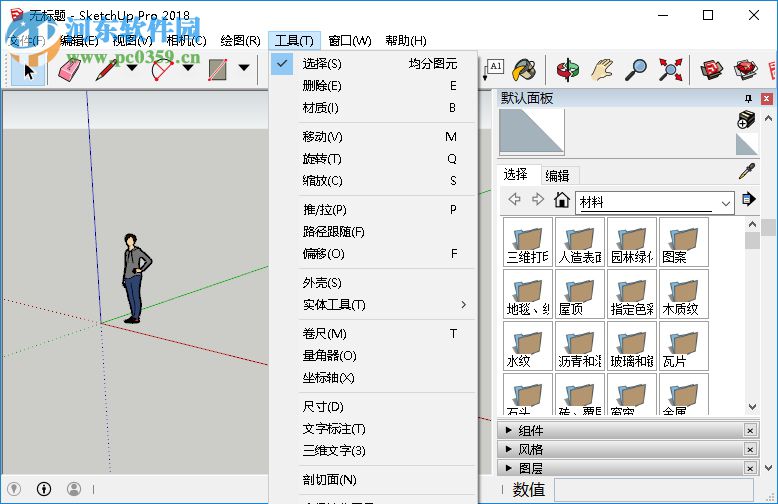Go to materials home (in model)
The width and height of the screenshot is (778, 504).
click(x=562, y=199)
